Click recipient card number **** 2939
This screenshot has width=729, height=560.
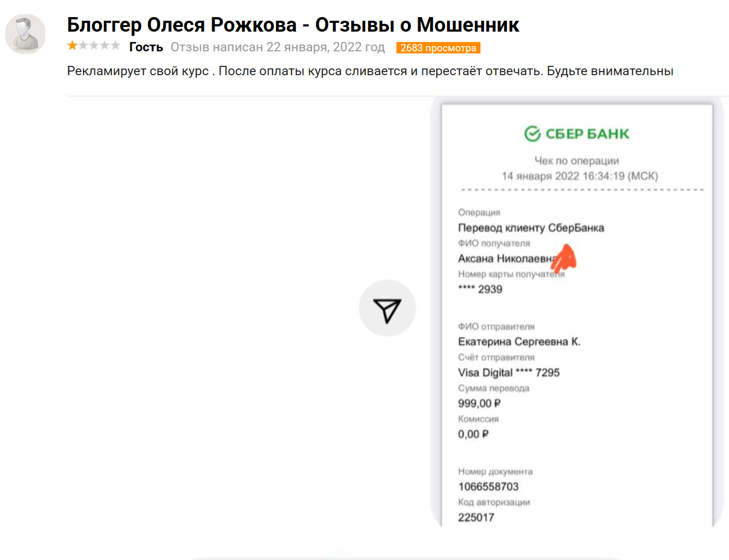pos(480,289)
